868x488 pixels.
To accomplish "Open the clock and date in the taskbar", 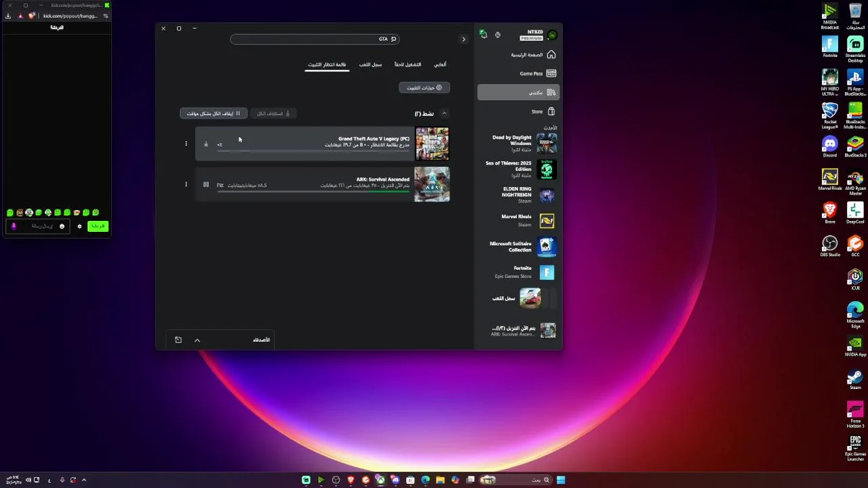I will click(x=15, y=480).
